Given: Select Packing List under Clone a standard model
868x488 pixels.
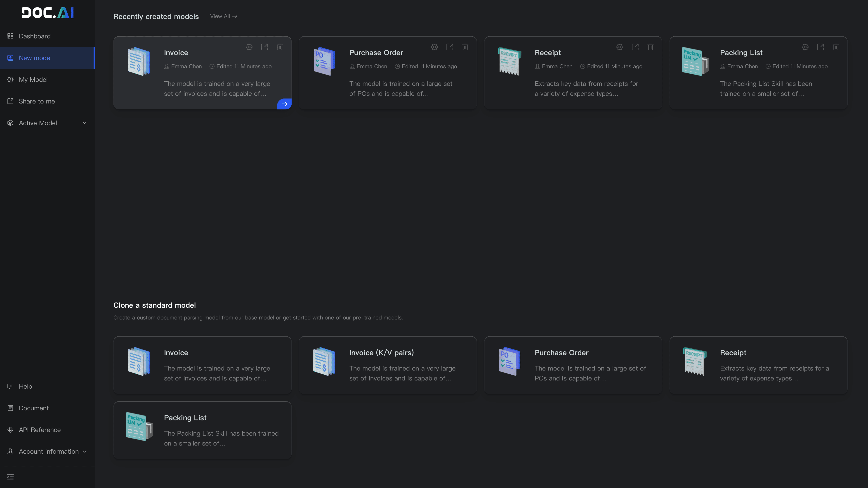Looking at the screenshot, I should 202,430.
